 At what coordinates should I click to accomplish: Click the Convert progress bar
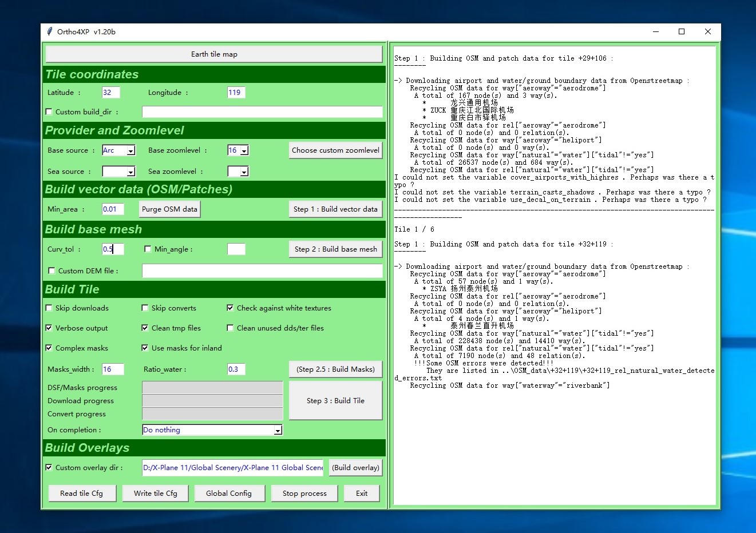(212, 414)
